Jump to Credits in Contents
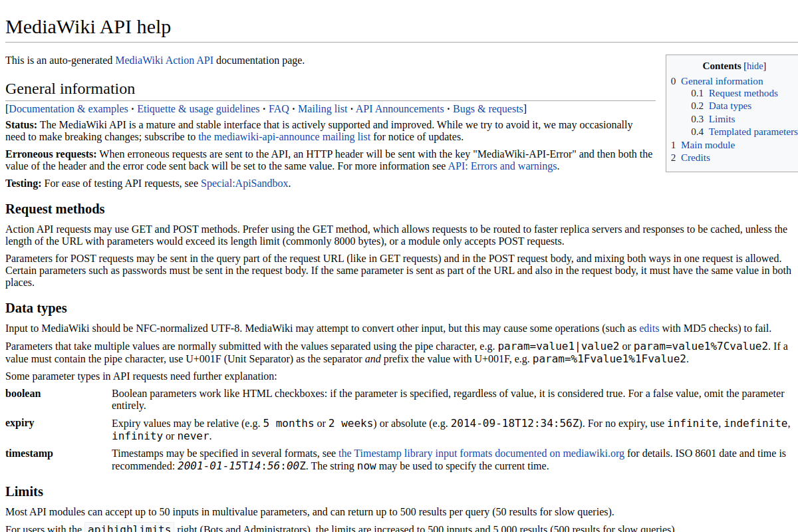 point(696,158)
